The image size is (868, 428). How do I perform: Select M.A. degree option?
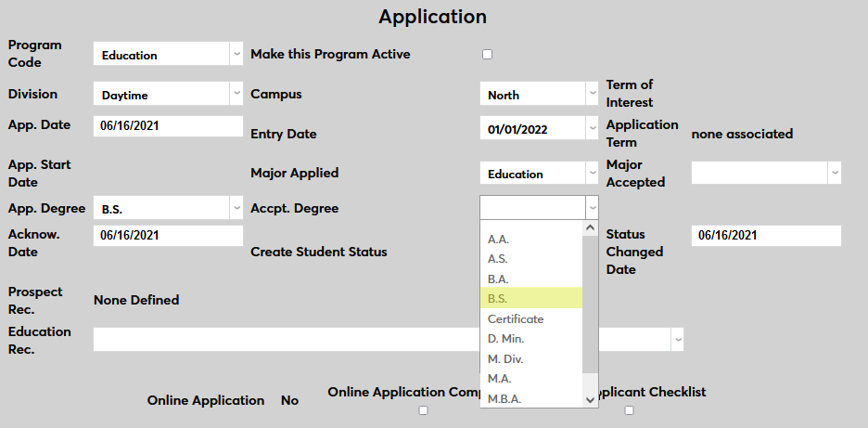[531, 378]
